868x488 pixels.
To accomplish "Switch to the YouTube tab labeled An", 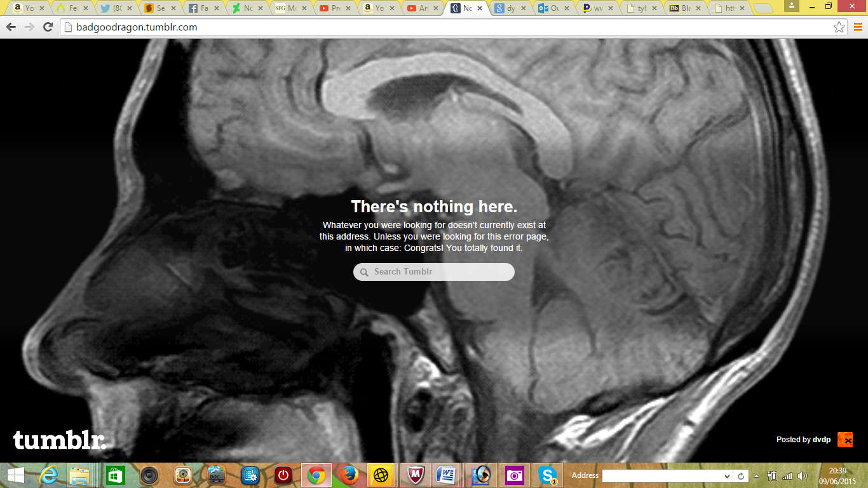I will coord(422,8).
